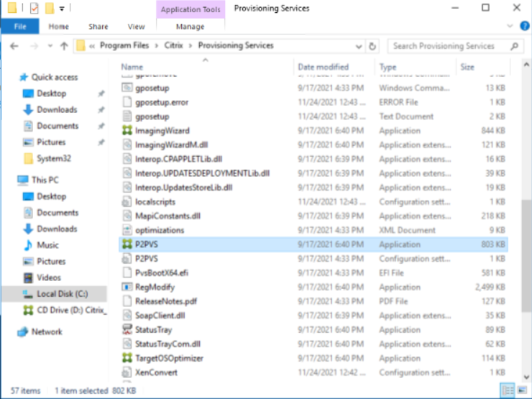Screen dimensions: 532x399
Task: Select the Interop.CPAPPLETLib.dll file
Action: (x=314, y=159)
